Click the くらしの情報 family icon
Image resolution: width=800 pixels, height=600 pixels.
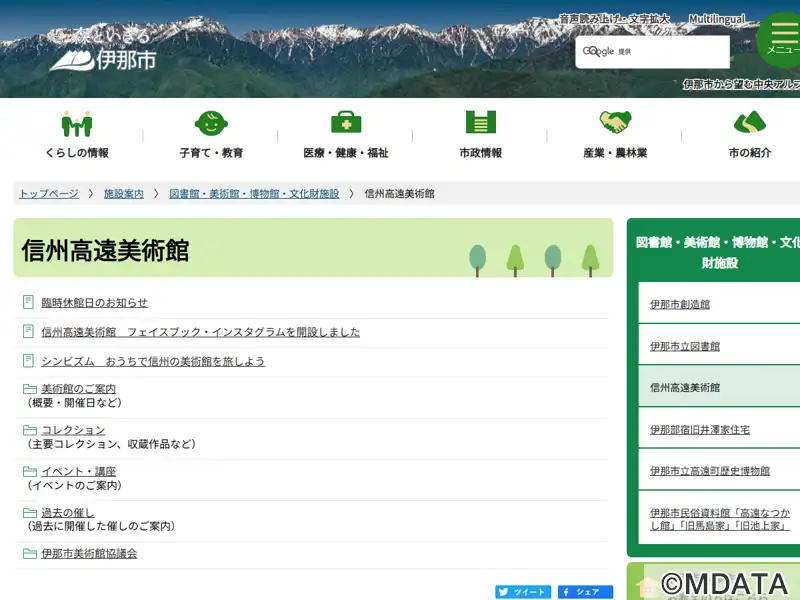click(76, 123)
